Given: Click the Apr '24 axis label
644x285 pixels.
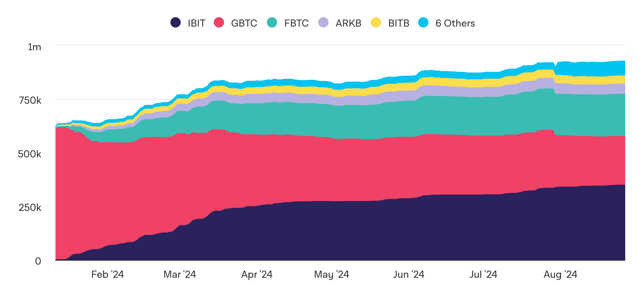Looking at the screenshot, I should pos(257,275).
